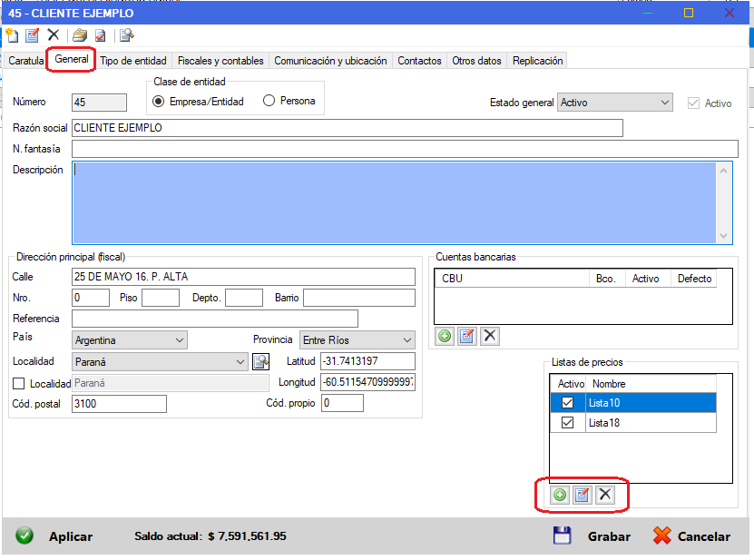Select the Persona radio button
The width and height of the screenshot is (754, 560).
tap(269, 102)
